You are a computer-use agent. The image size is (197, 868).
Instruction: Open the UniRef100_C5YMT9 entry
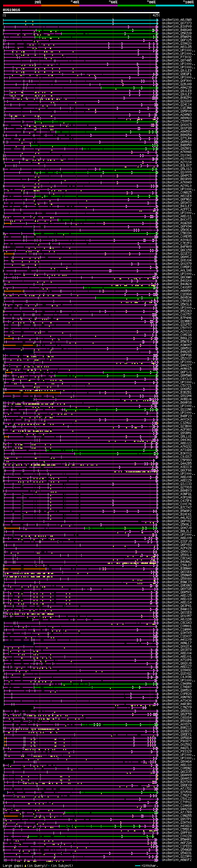pos(177,121)
